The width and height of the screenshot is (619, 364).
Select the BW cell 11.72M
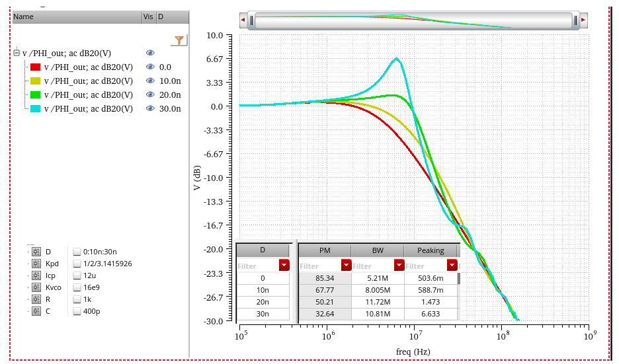pyautogui.click(x=378, y=302)
